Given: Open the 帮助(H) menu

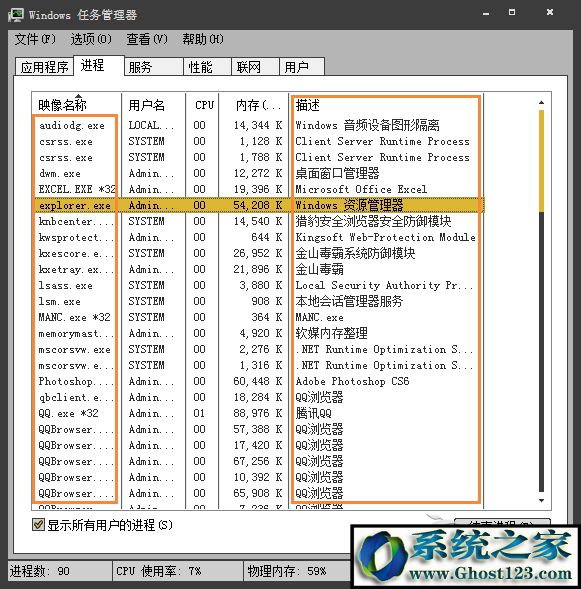Looking at the screenshot, I should point(203,39).
